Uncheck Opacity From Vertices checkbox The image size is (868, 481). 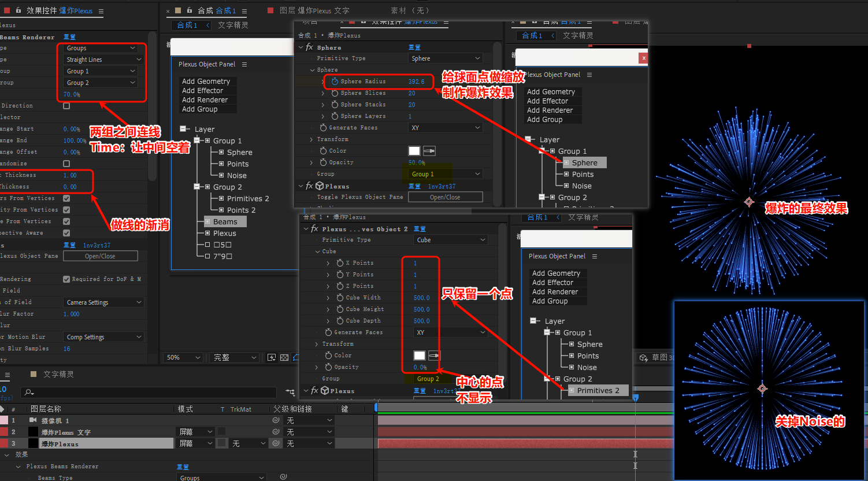click(66, 210)
